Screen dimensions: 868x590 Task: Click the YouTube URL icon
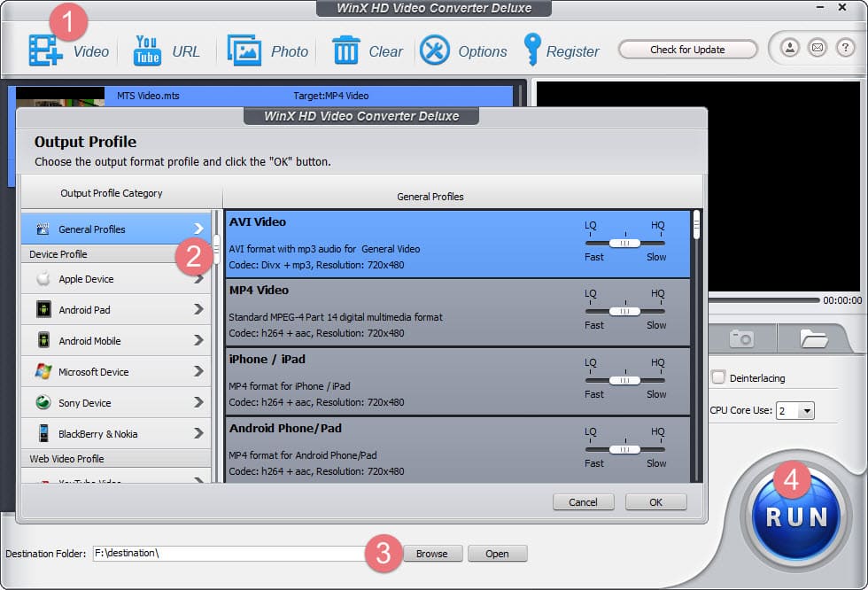coord(147,50)
